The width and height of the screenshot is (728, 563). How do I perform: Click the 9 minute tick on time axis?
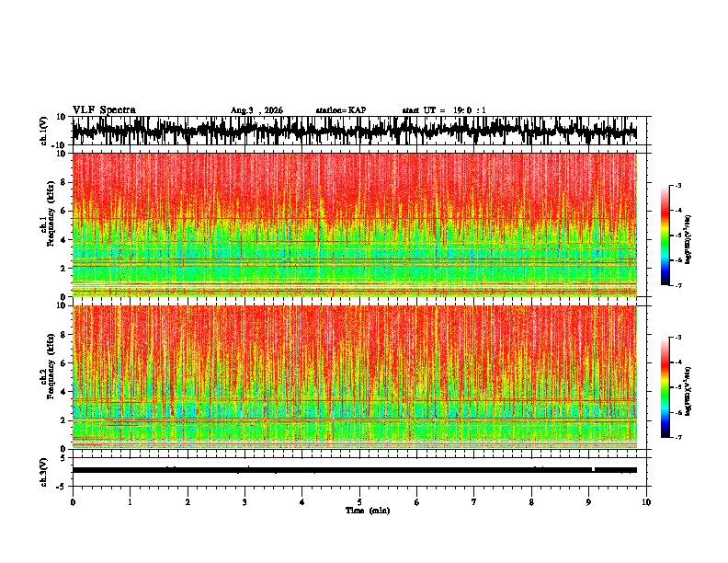(588, 502)
